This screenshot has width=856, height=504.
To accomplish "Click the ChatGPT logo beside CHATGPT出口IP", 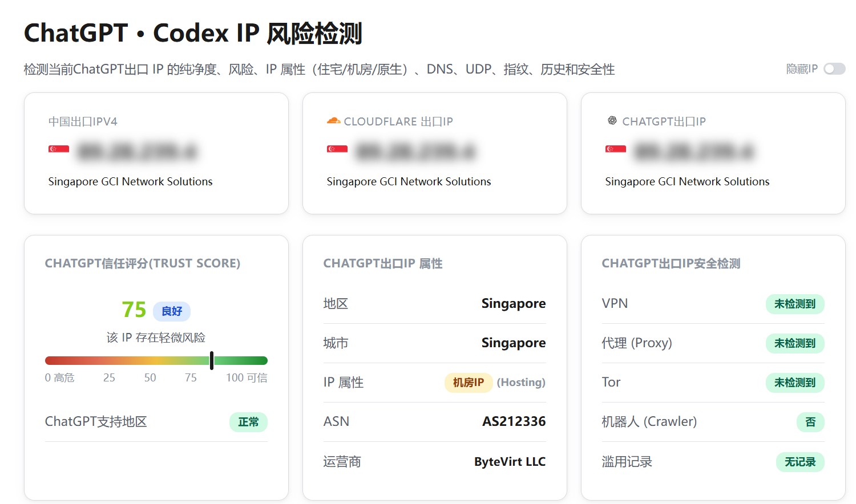I will pyautogui.click(x=612, y=121).
